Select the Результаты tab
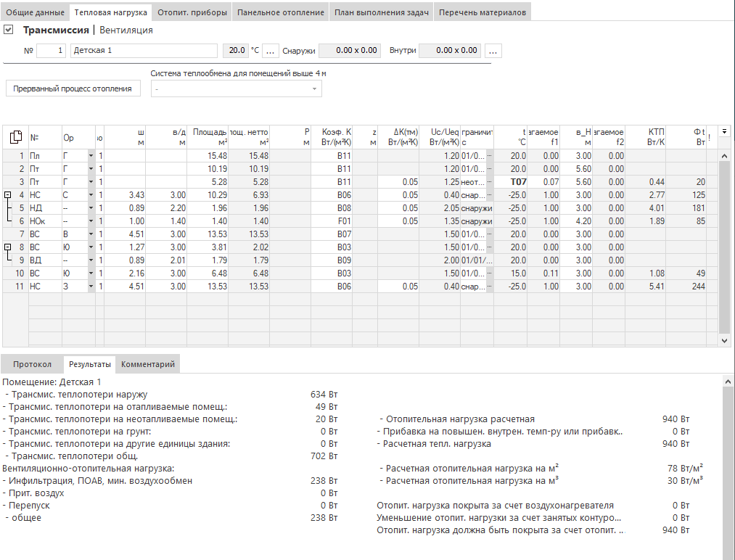Viewport: 735px width, 560px height. pyautogui.click(x=89, y=364)
